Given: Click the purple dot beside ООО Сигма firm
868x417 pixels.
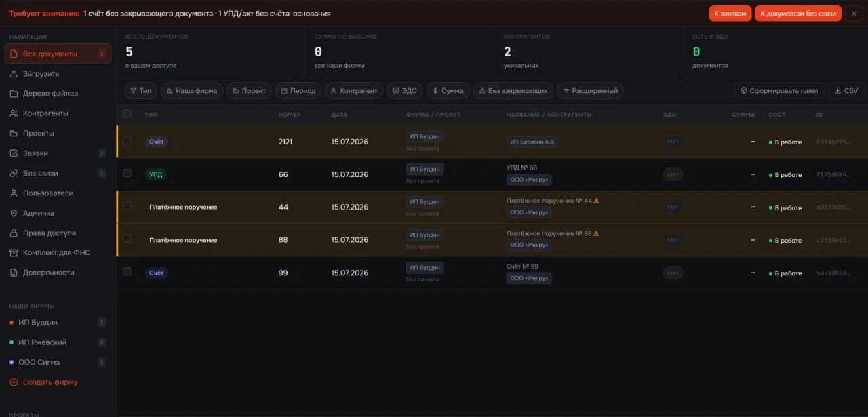Looking at the screenshot, I should [12, 362].
